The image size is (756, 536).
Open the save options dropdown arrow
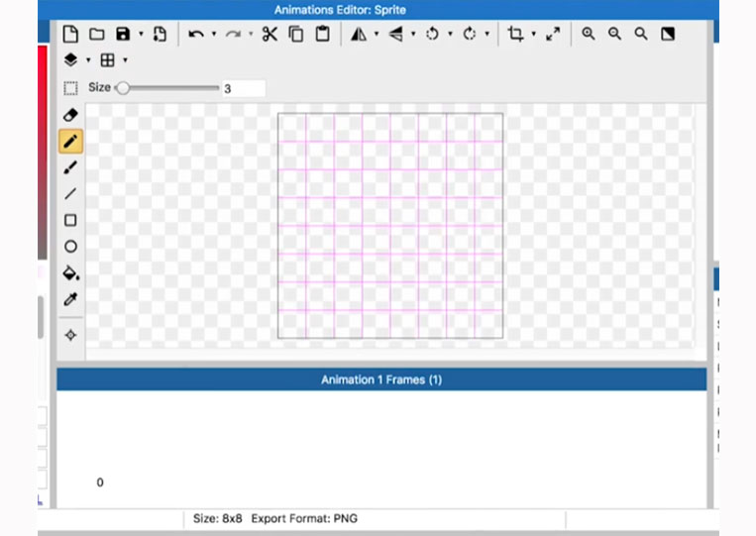(x=142, y=35)
